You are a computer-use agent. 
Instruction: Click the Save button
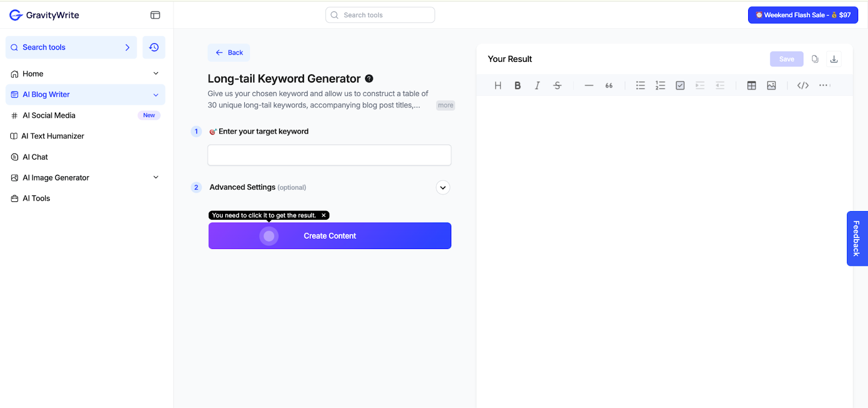787,59
